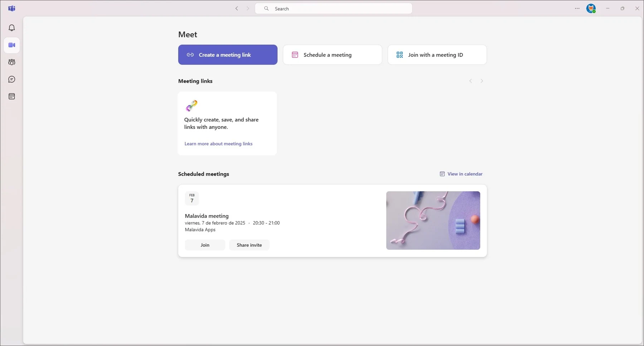The width and height of the screenshot is (644, 346).
Task: Join with a meeting ID
Action: click(x=437, y=55)
